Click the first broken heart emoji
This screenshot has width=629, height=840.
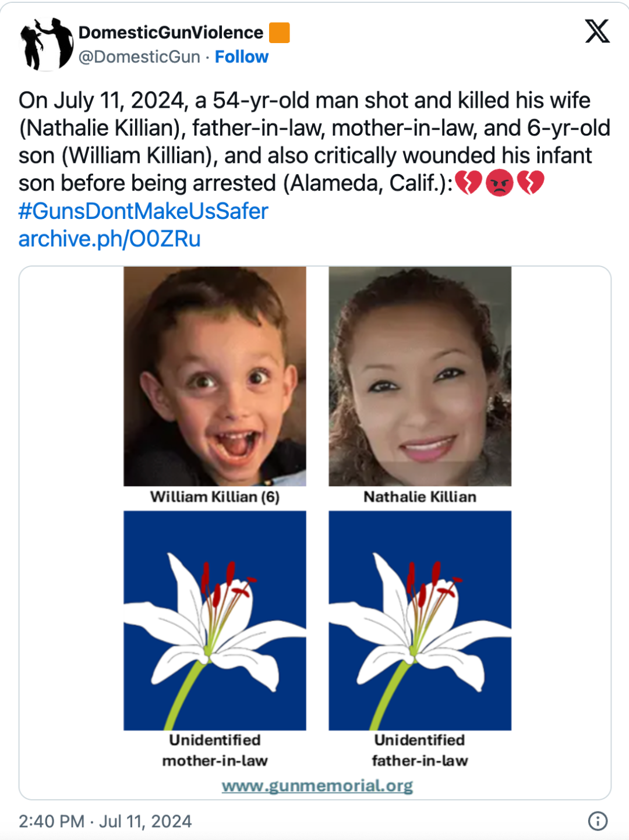(469, 183)
